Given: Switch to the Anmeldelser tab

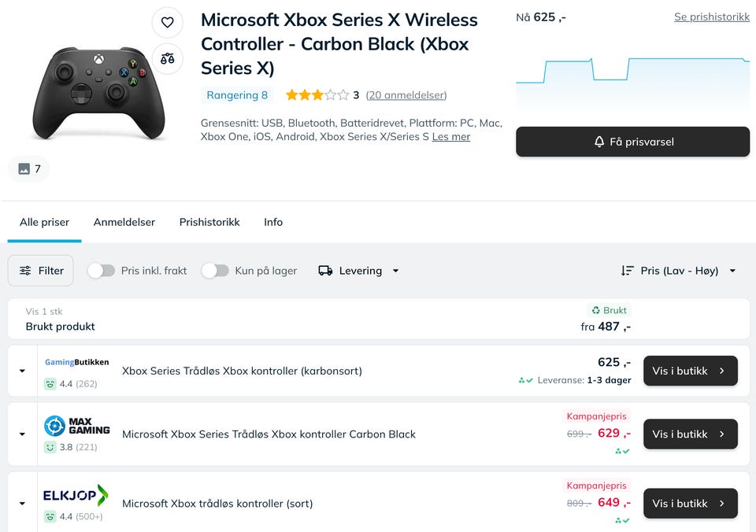Looking at the screenshot, I should tap(124, 222).
